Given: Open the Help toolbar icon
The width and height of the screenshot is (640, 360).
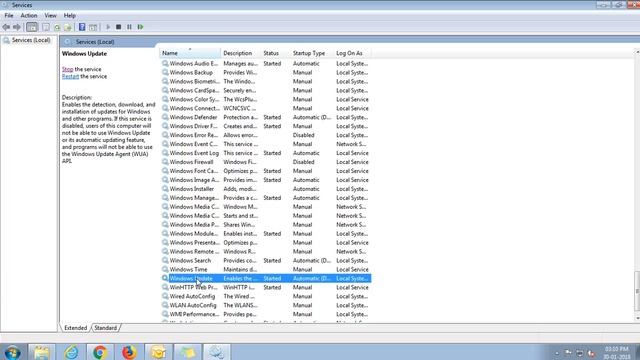Looking at the screenshot, I should 82,27.
